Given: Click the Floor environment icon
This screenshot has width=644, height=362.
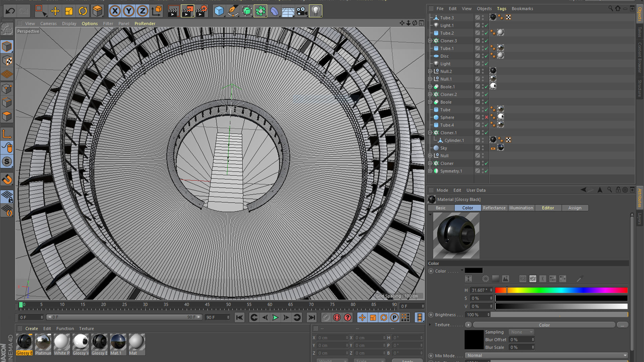Looking at the screenshot, I should pyautogui.click(x=288, y=12).
